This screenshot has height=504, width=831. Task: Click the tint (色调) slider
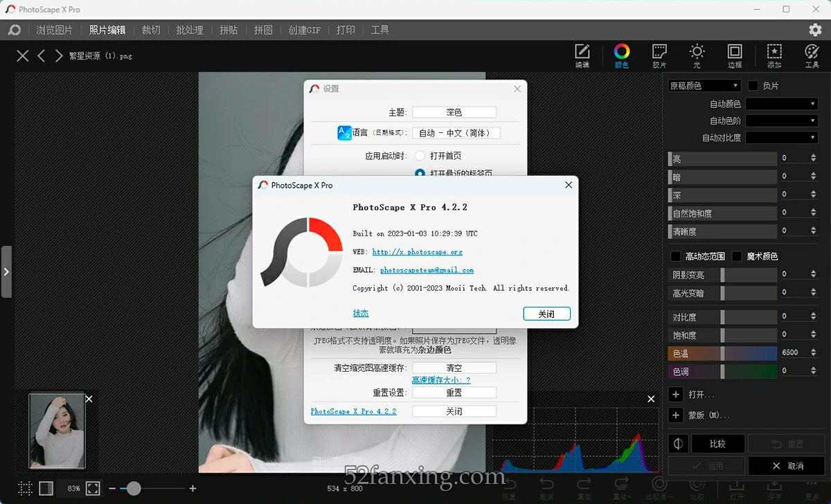coord(722,372)
